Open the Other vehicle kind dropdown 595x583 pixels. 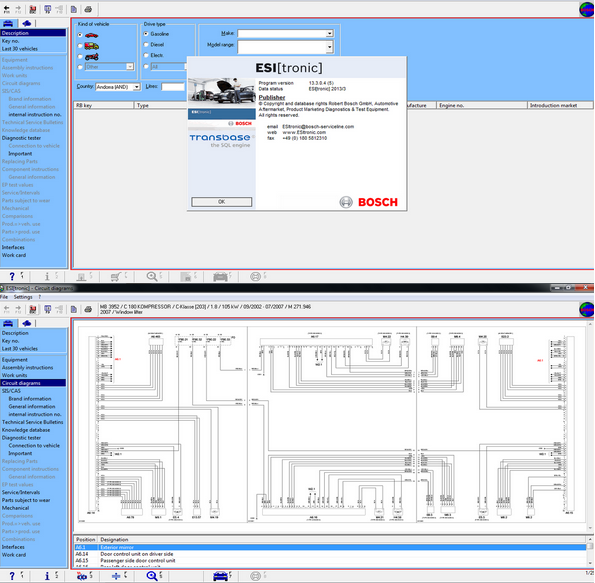pyautogui.click(x=130, y=67)
